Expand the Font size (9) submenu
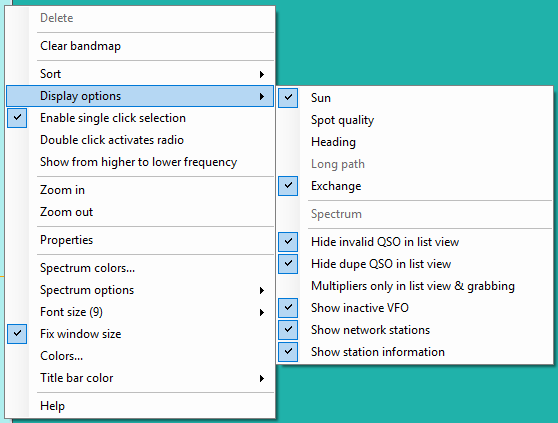Viewport: 558px width, 423px height. coord(140,312)
